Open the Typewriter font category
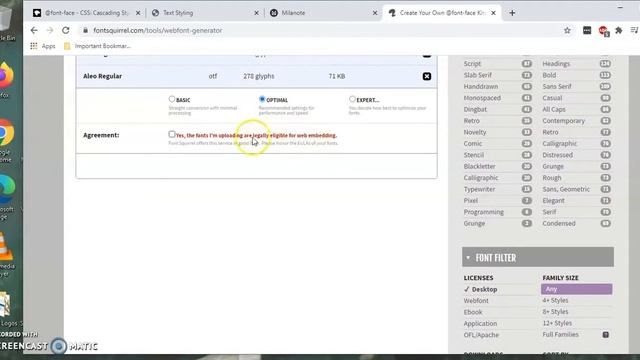This screenshot has width=640, height=360. (479, 189)
